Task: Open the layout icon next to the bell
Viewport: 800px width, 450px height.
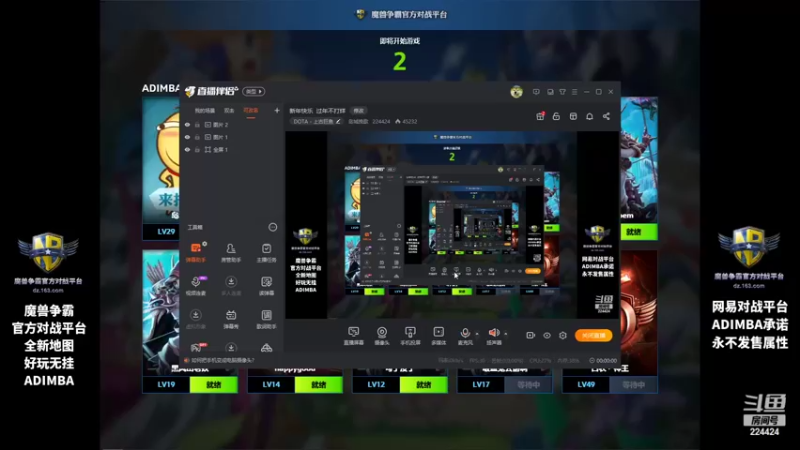Action: 573,116
